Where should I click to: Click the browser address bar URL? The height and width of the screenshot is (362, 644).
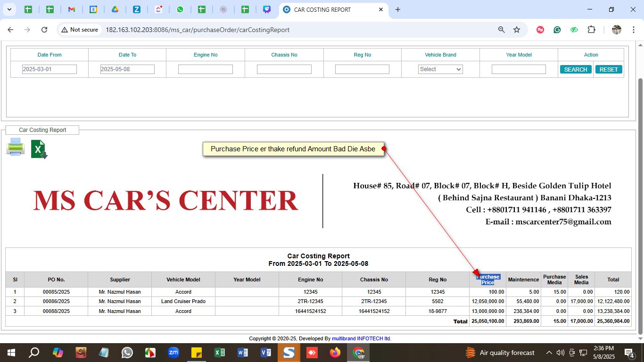198,30
